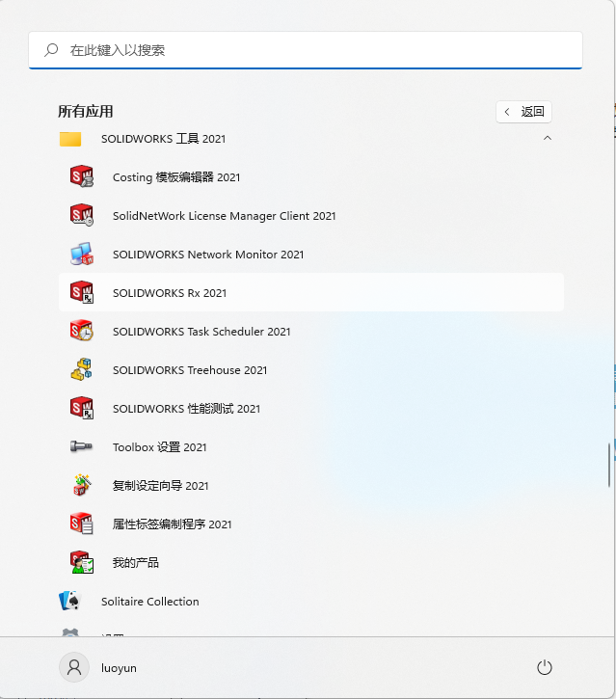Click the power button icon
Screen dimensions: 616x699
545,667
